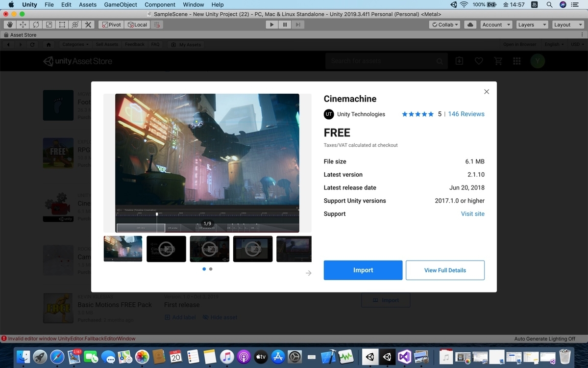Step one frame forward
Image resolution: width=588 pixels, height=368 pixels.
coord(298,25)
